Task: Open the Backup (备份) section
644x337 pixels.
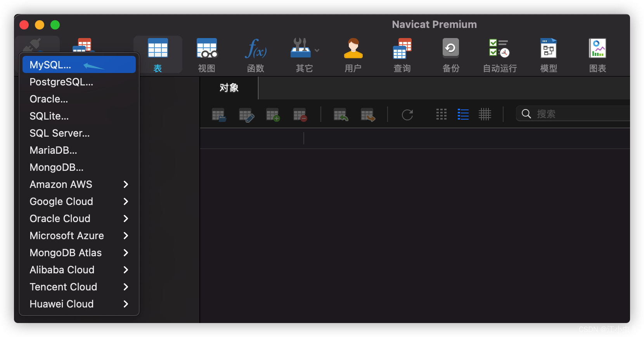Action: tap(451, 55)
